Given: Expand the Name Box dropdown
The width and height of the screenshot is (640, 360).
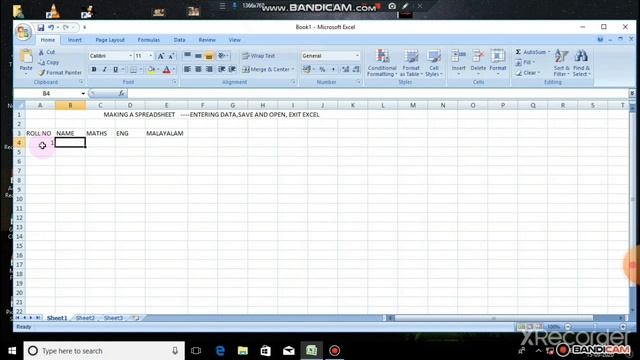Looking at the screenshot, I should (83, 93).
